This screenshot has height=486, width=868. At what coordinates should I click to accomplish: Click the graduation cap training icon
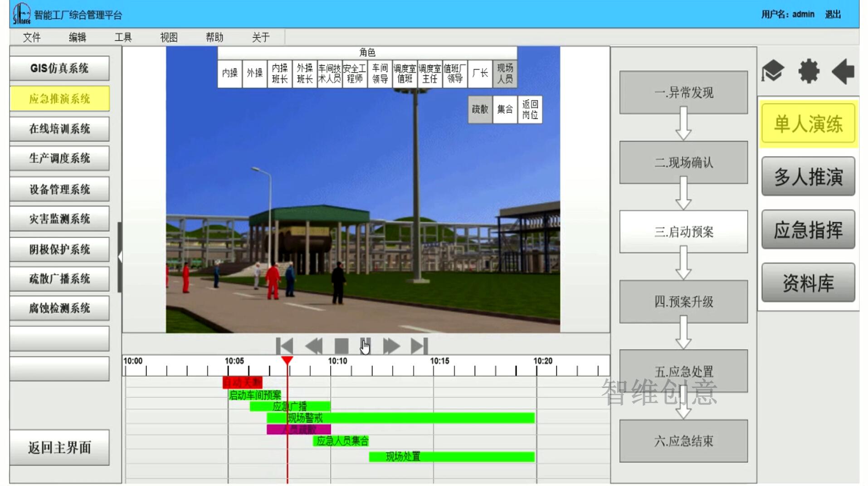pos(773,71)
